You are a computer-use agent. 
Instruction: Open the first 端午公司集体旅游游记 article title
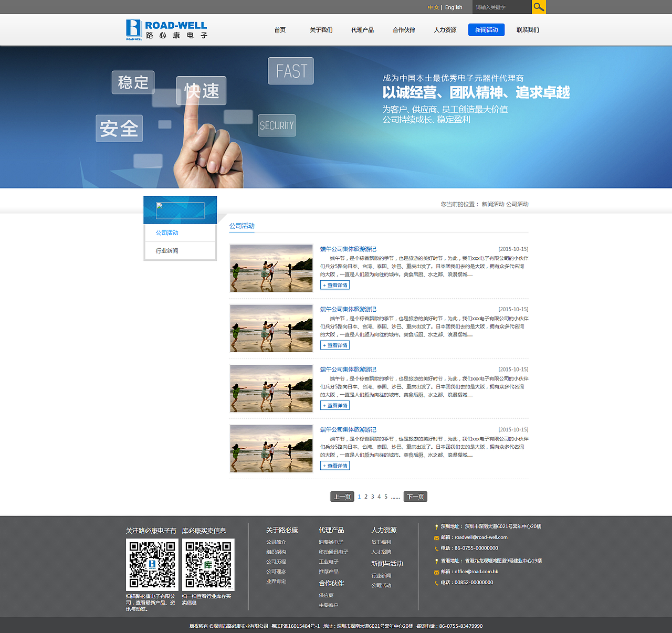point(348,249)
